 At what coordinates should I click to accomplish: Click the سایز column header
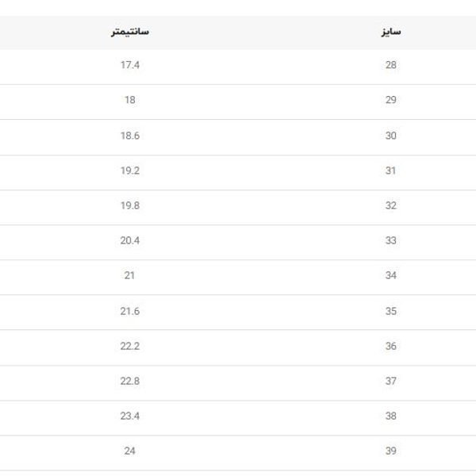pyautogui.click(x=390, y=32)
